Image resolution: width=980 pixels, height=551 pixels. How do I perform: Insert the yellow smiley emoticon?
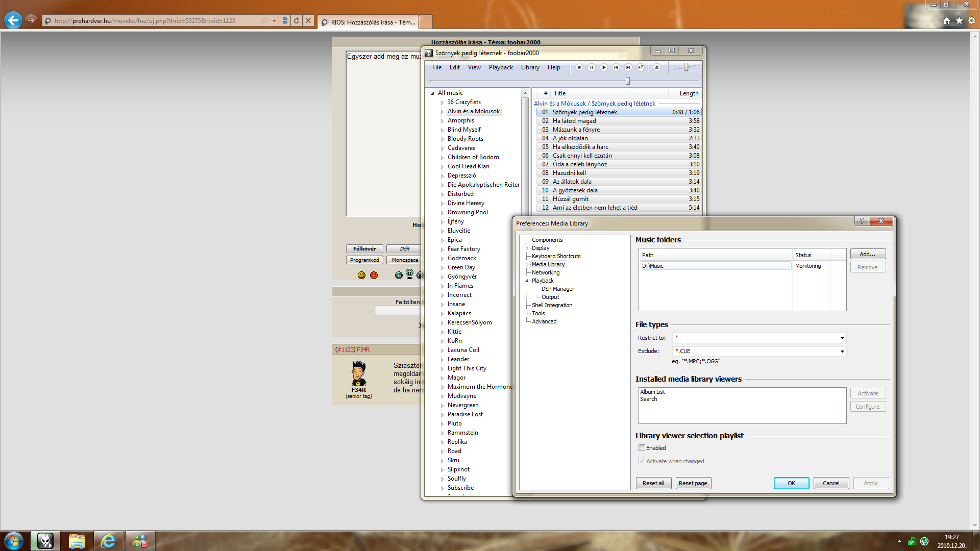click(x=361, y=275)
